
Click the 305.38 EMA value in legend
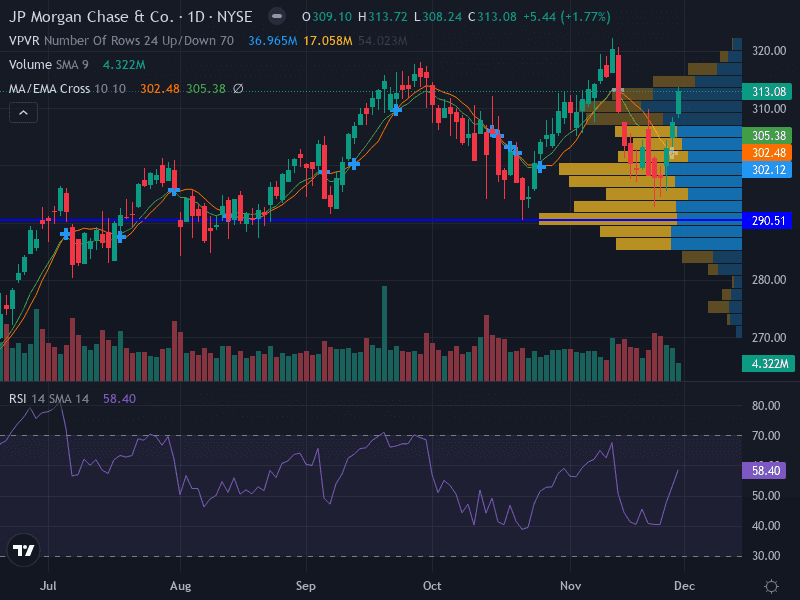tap(206, 89)
